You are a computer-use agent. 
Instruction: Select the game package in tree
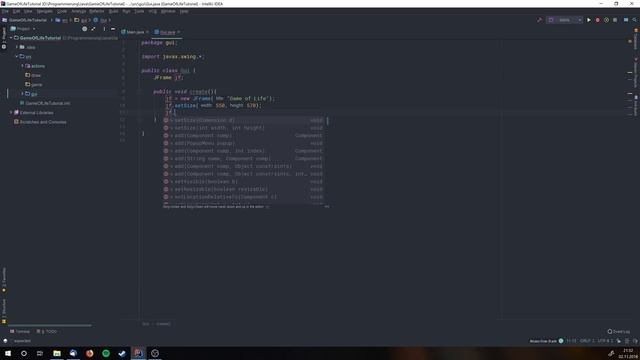[x=34, y=84]
